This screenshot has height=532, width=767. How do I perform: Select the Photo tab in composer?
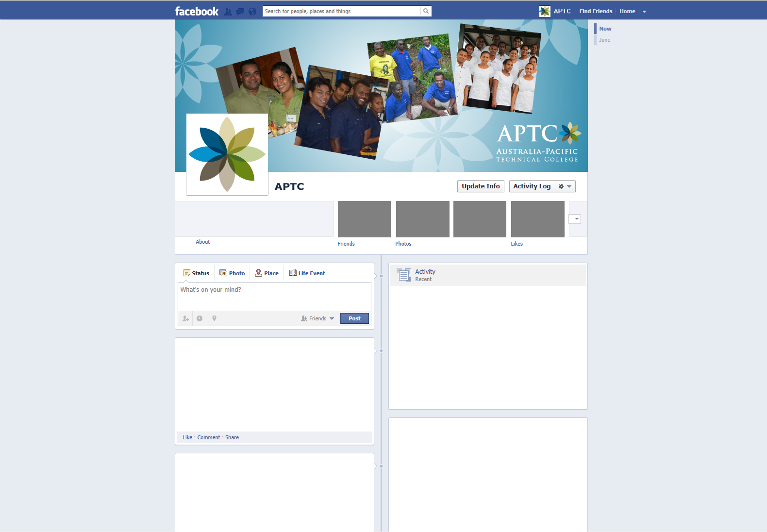(x=232, y=273)
